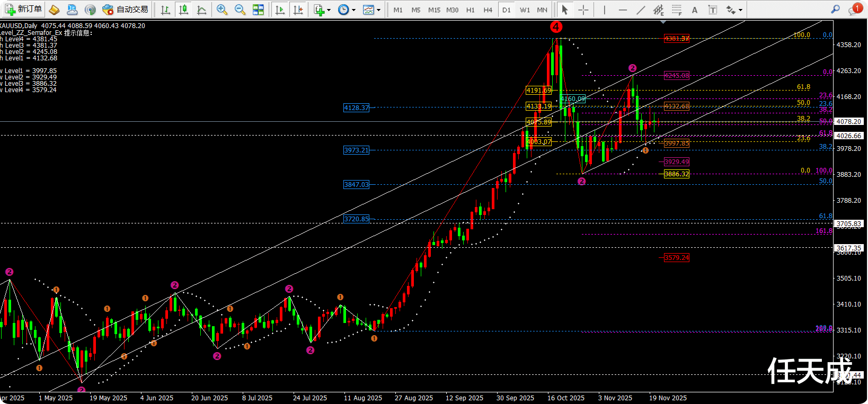This screenshot has width=868, height=404.
Task: Open the signals radar icon
Action: pyautogui.click(x=90, y=10)
